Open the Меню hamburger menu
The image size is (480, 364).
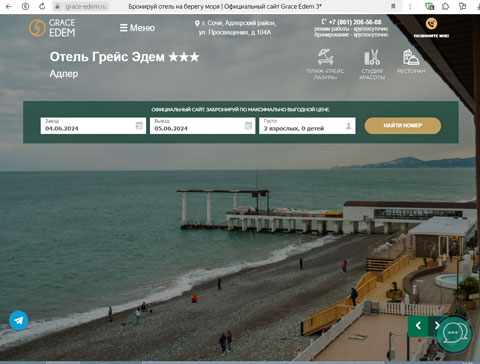[x=137, y=28]
